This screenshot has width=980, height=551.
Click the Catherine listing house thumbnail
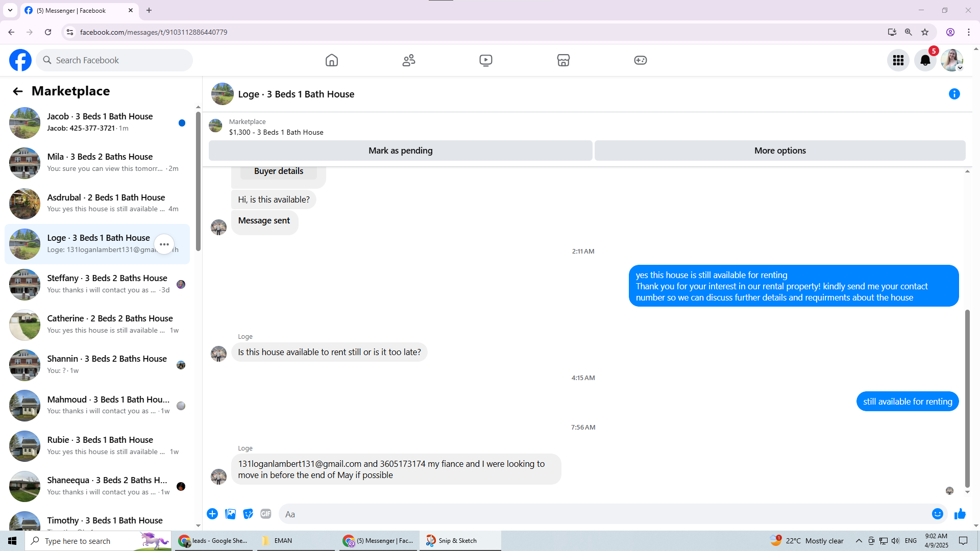[24, 325]
